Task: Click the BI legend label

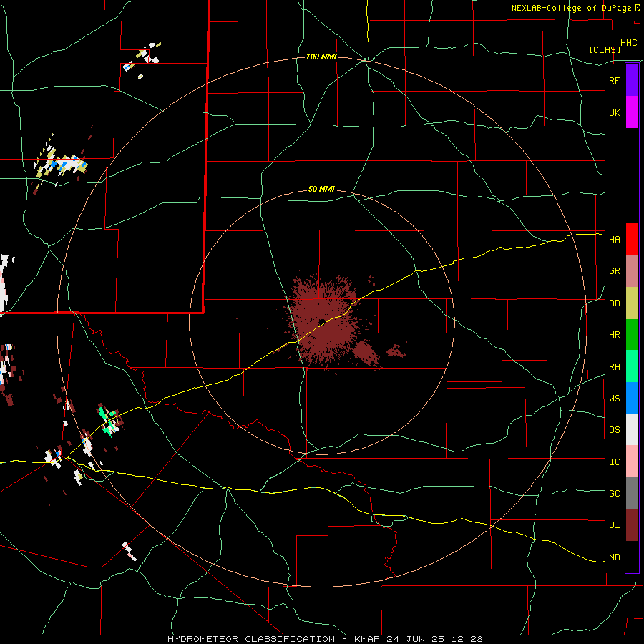Action: [x=615, y=525]
